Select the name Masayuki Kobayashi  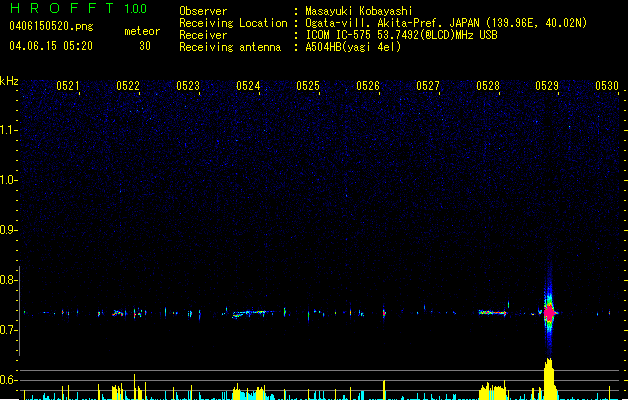click(x=359, y=11)
